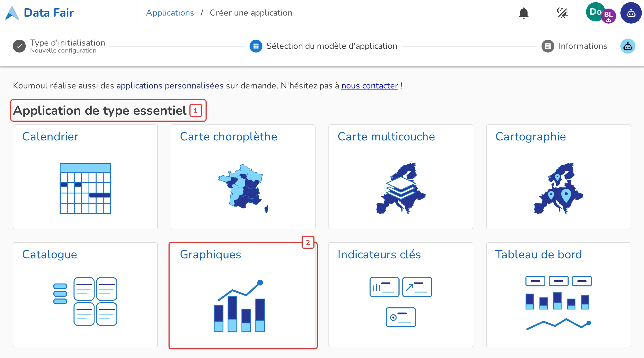Toggle the dark mode theme icon
The width and height of the screenshot is (644, 358).
[x=562, y=13]
